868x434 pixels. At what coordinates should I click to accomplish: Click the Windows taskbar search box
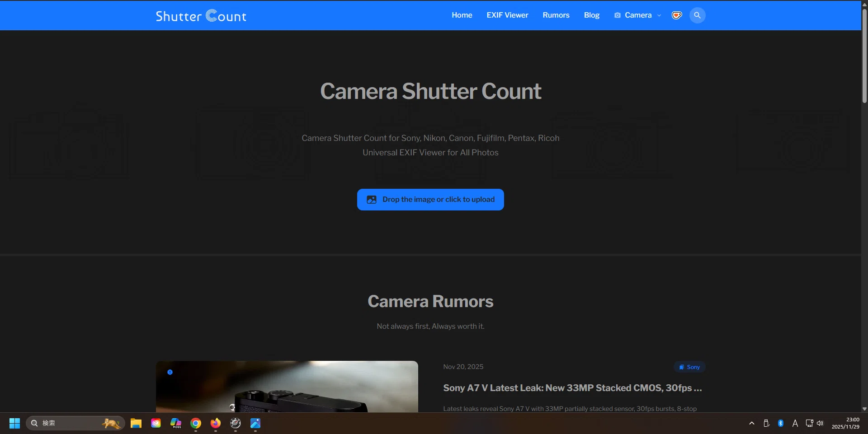point(75,423)
